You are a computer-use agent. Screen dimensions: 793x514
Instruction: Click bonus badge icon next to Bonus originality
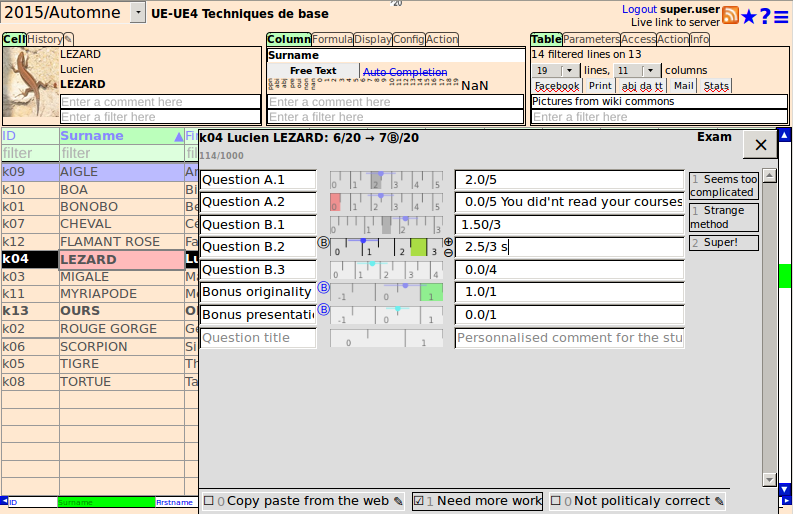point(323,288)
